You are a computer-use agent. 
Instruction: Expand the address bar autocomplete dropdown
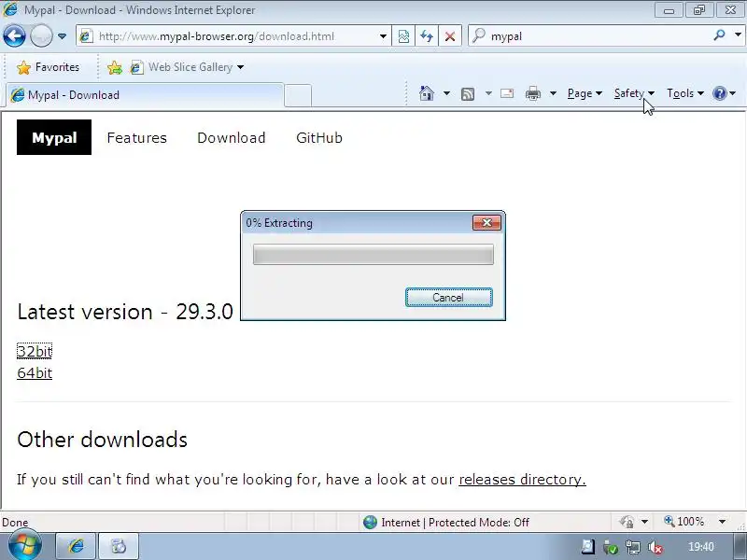(x=383, y=36)
